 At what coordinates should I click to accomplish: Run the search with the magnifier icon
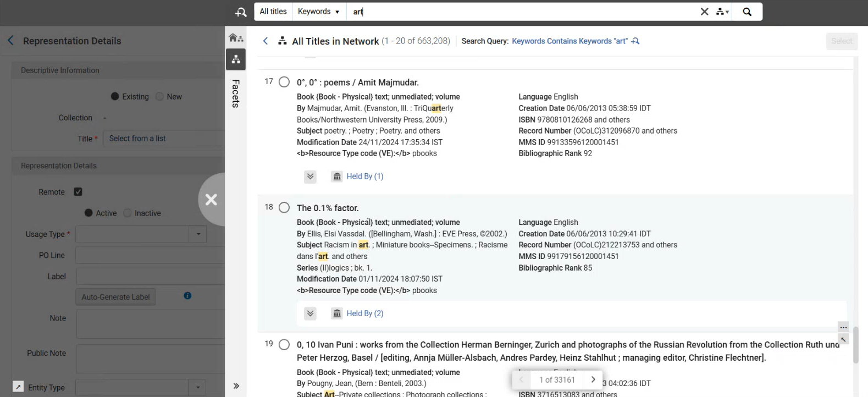[747, 12]
